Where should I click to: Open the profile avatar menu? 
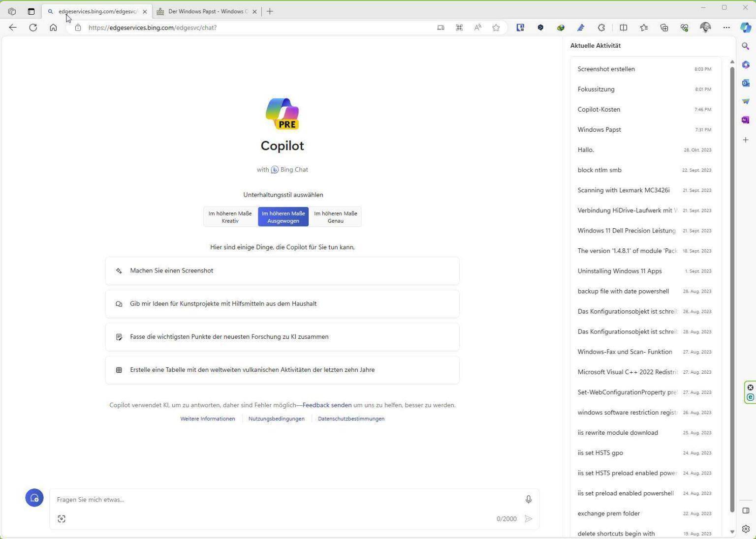pos(705,28)
